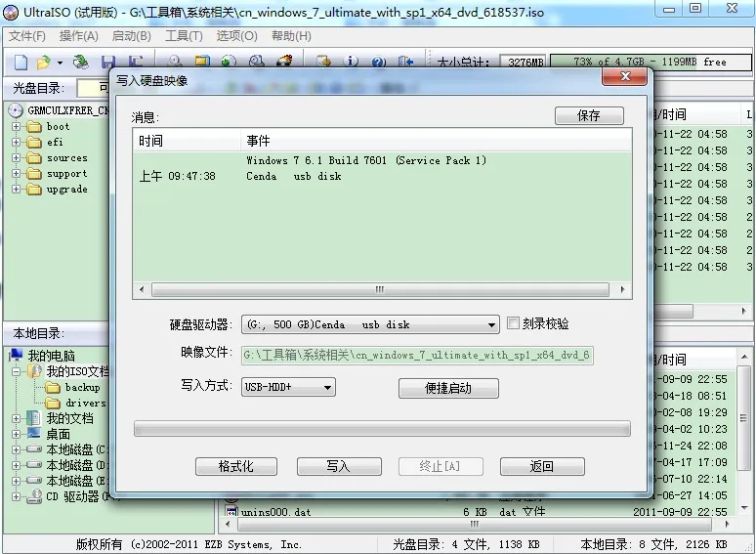Click the 写入 button
This screenshot has width=756, height=554.
[339, 467]
